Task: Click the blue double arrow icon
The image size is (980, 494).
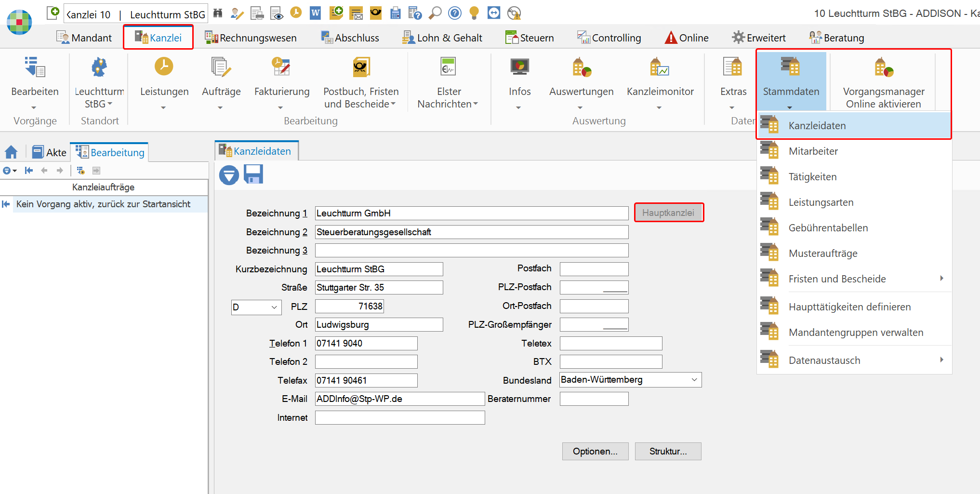Action: 494,13
